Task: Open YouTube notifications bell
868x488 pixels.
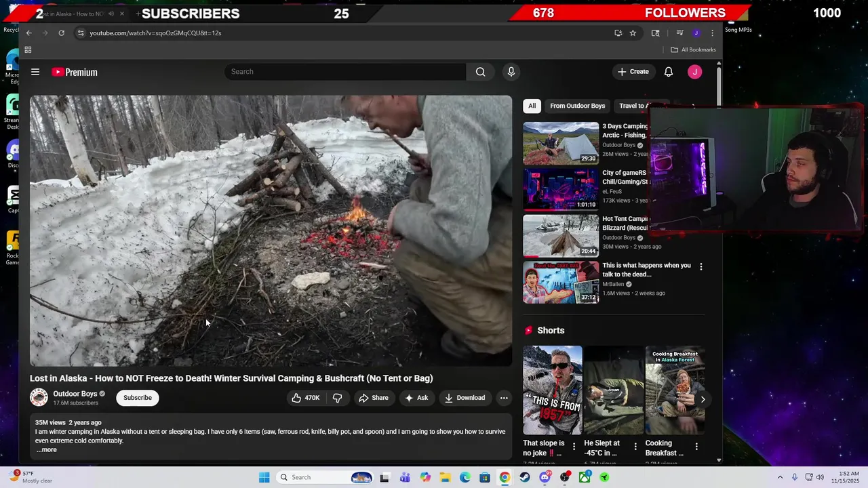Action: pyautogui.click(x=669, y=72)
